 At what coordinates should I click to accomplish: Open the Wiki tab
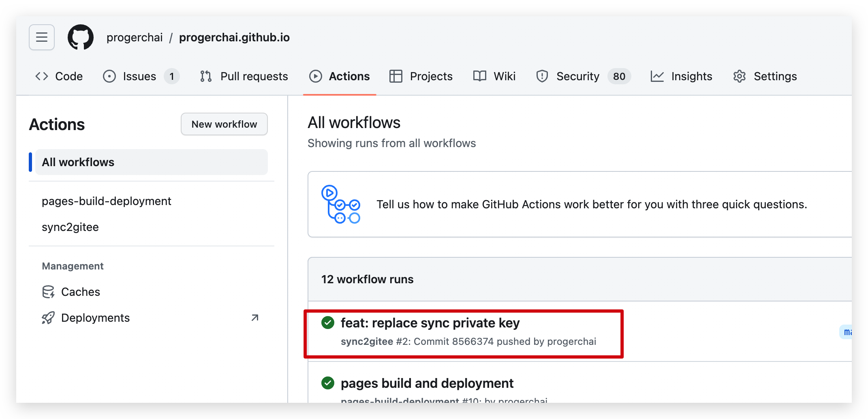point(494,76)
